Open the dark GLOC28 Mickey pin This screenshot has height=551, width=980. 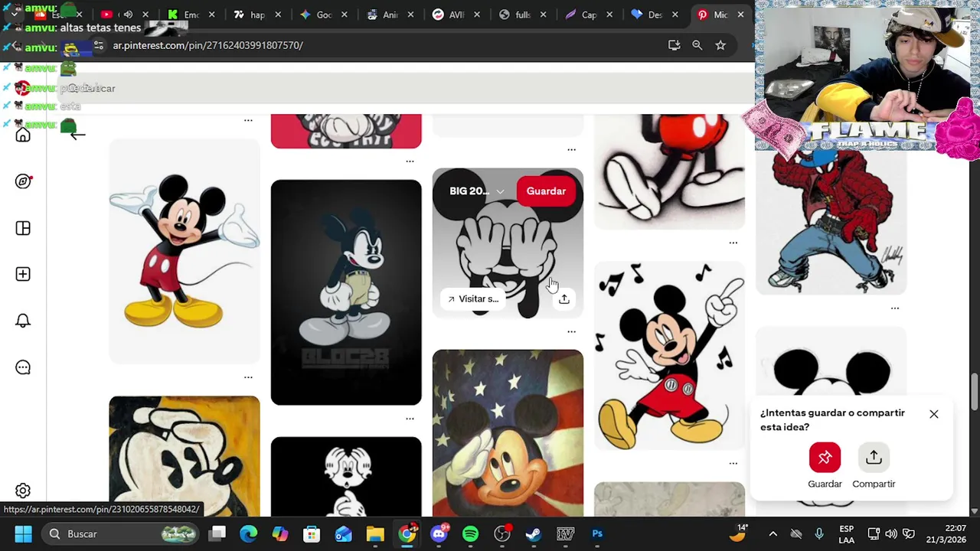[346, 292]
